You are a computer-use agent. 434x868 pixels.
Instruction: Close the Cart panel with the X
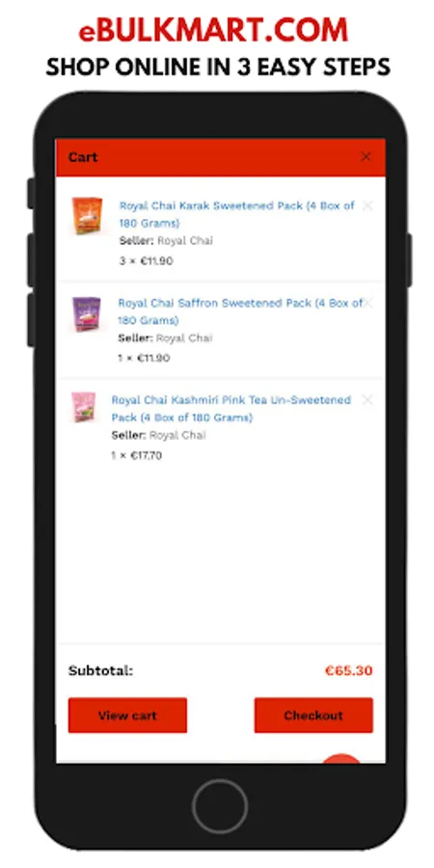pyautogui.click(x=366, y=157)
